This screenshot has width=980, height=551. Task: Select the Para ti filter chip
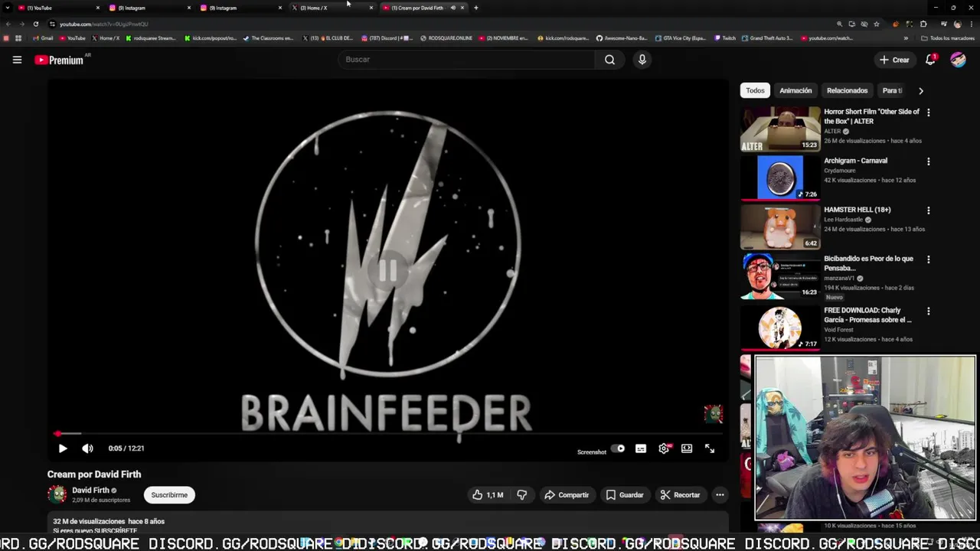[892, 90]
